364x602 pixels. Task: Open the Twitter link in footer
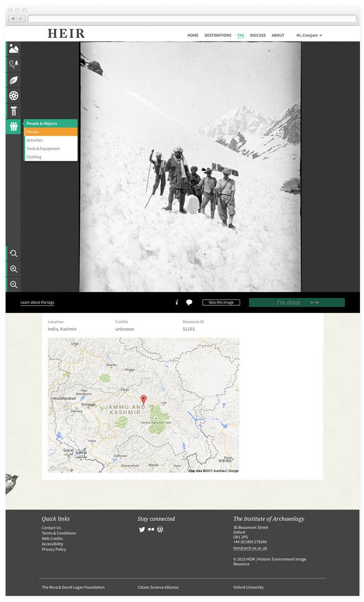(x=142, y=530)
